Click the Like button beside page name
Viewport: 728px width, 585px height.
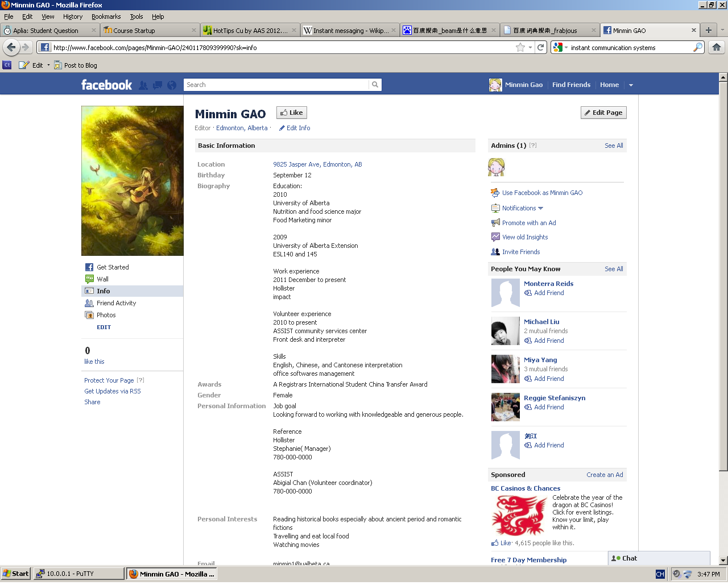(x=292, y=113)
